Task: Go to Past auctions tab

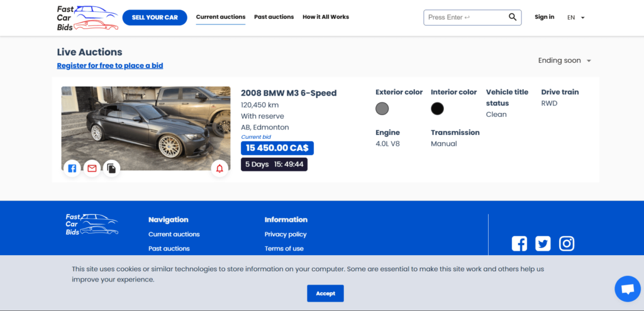Action: 274,17
